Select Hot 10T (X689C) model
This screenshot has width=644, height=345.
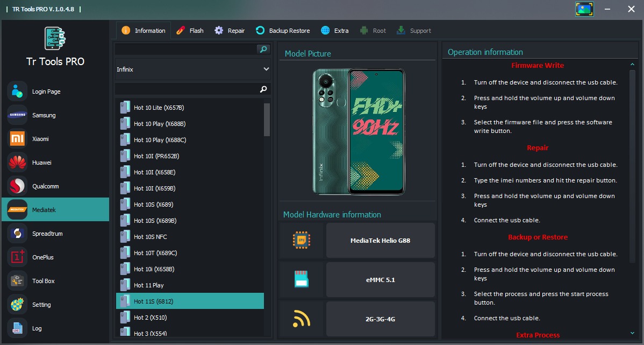[190, 253]
